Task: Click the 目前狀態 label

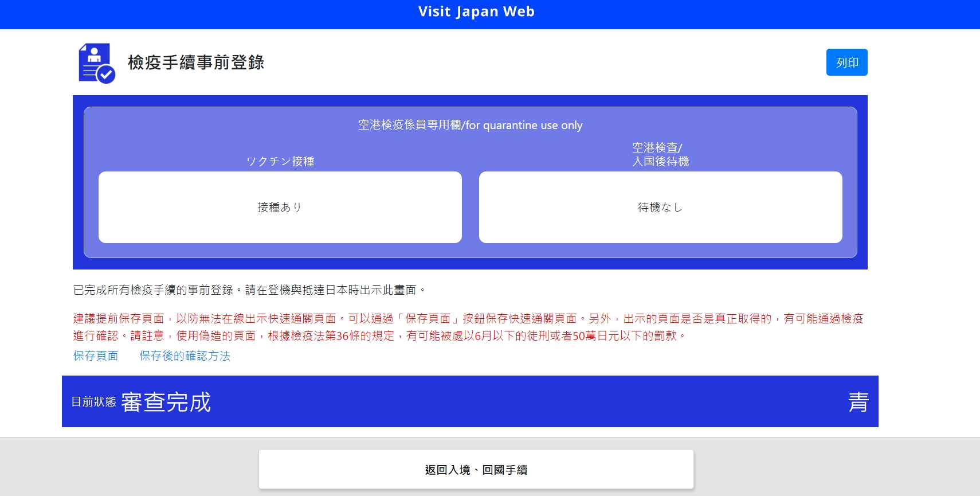Action: (x=93, y=402)
